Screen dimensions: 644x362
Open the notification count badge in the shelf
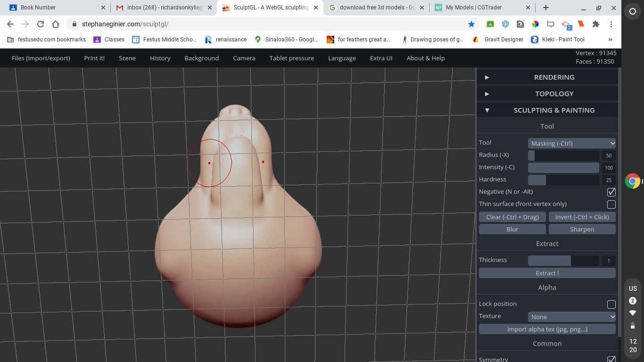tap(633, 301)
